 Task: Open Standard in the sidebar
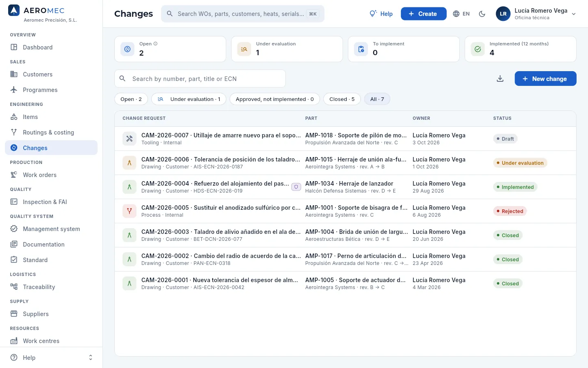pos(51,260)
